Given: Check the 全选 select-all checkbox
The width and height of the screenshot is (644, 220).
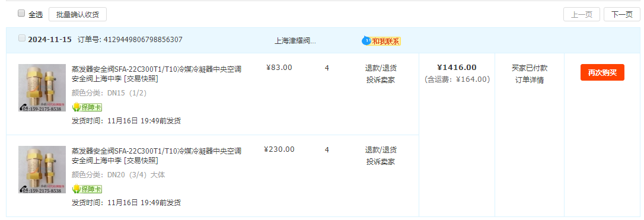Looking at the screenshot, I should (21, 14).
